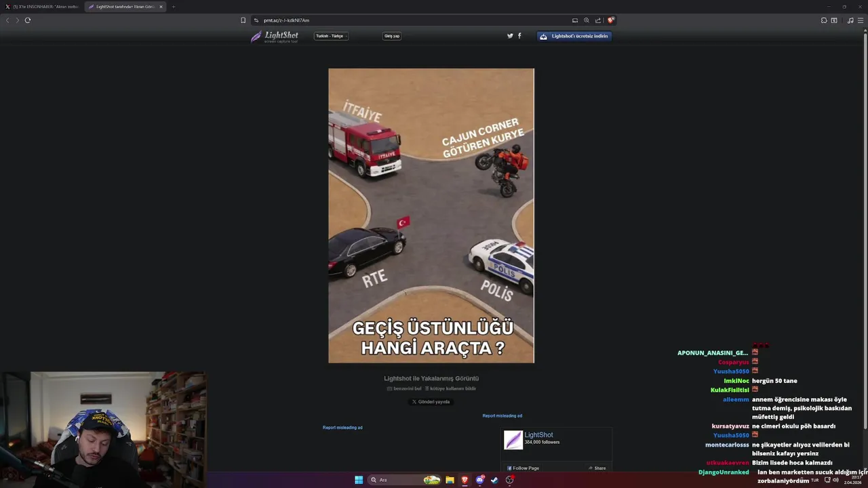Click chat username alleemm
868x488 pixels.
pyautogui.click(x=736, y=400)
